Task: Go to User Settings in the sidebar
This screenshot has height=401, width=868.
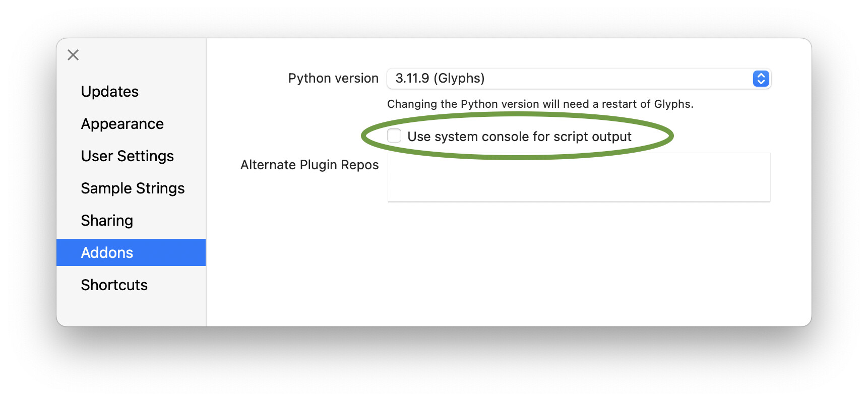Action: [x=127, y=156]
